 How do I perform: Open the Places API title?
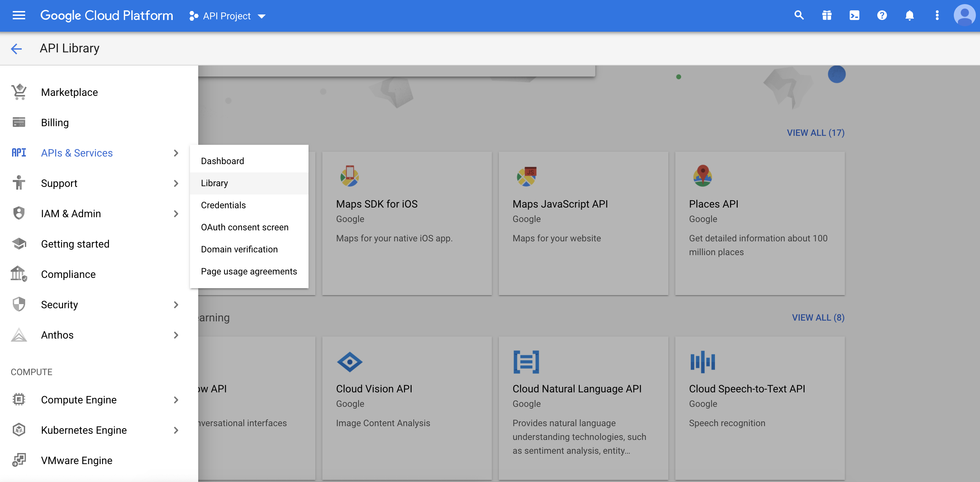pyautogui.click(x=713, y=204)
